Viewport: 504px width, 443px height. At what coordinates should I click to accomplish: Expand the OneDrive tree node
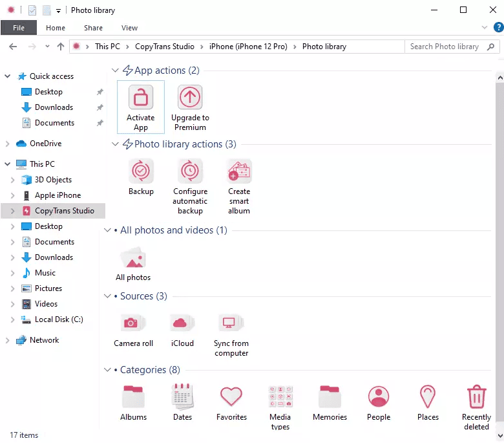click(7, 144)
